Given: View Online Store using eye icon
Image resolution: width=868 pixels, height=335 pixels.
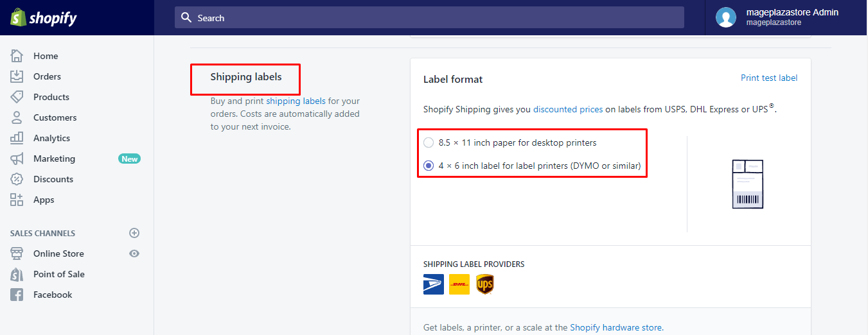Looking at the screenshot, I should pos(134,253).
